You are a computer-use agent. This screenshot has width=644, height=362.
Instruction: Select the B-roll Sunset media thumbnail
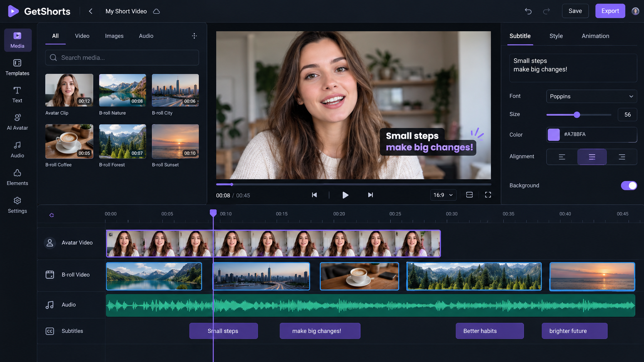coord(175,141)
